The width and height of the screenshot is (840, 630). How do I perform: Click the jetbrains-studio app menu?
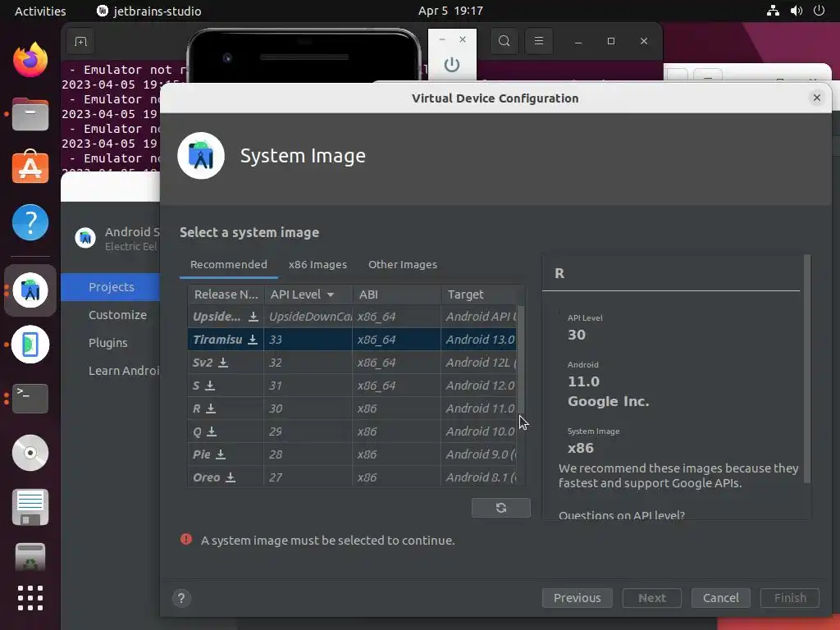pos(149,11)
